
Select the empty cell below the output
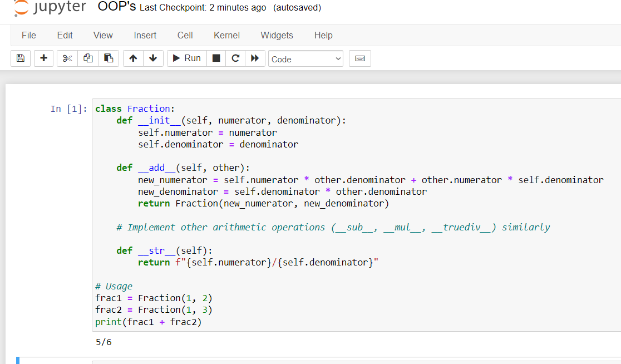(357, 362)
